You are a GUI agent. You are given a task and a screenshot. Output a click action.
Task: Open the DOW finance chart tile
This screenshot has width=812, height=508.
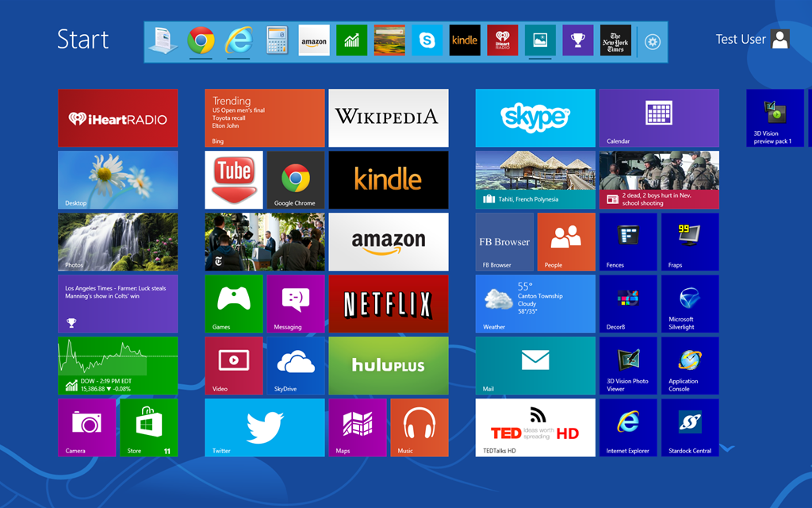(x=118, y=366)
